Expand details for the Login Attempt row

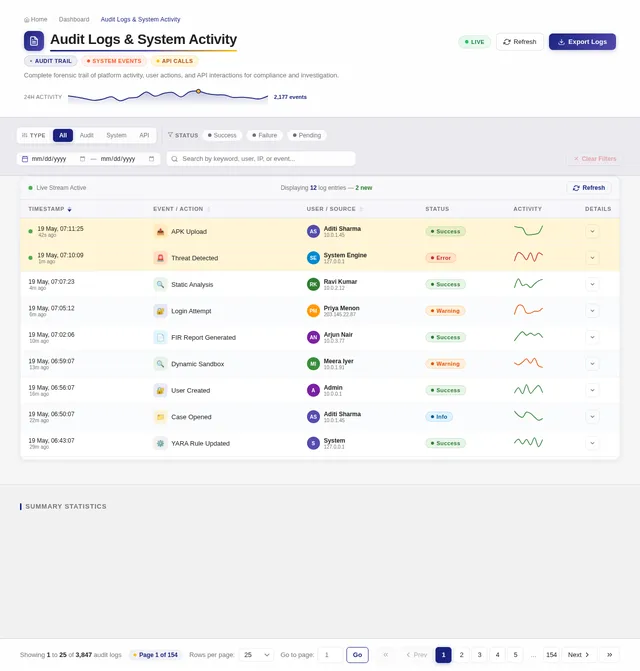coord(592,311)
